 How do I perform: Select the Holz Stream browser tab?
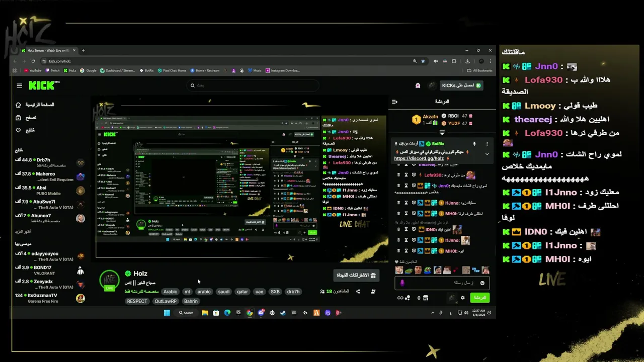coord(48,50)
